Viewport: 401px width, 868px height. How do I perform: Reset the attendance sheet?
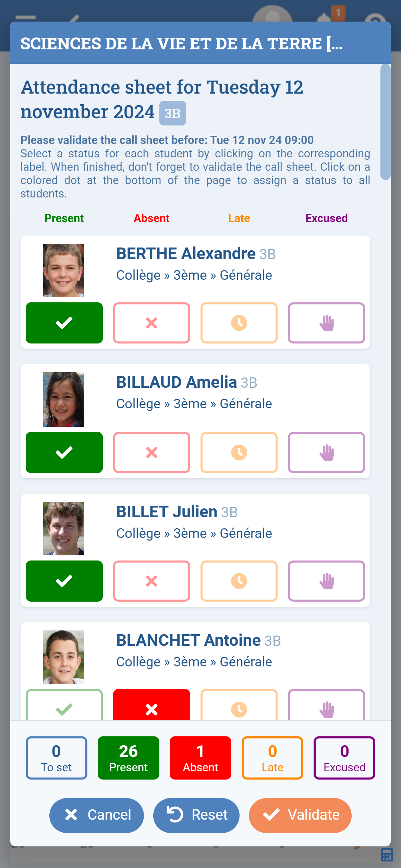click(196, 815)
